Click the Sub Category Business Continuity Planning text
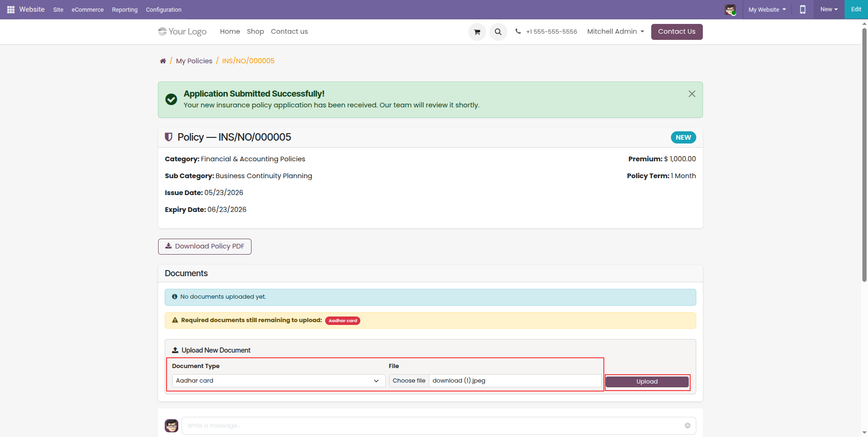 (x=238, y=176)
